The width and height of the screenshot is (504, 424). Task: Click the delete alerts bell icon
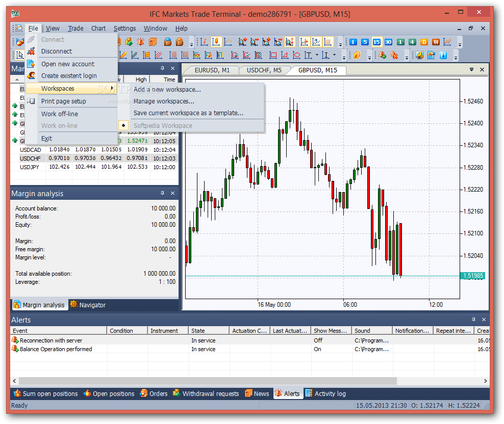pos(394,55)
